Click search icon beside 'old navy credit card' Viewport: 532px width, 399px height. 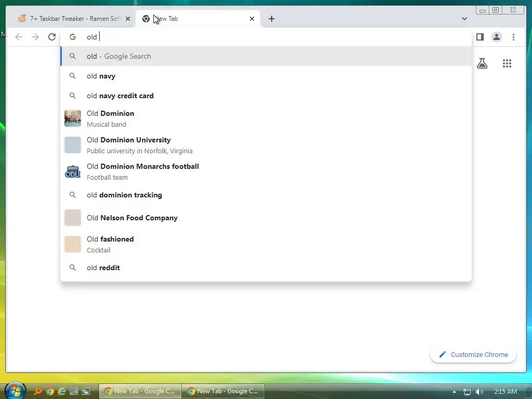73,96
